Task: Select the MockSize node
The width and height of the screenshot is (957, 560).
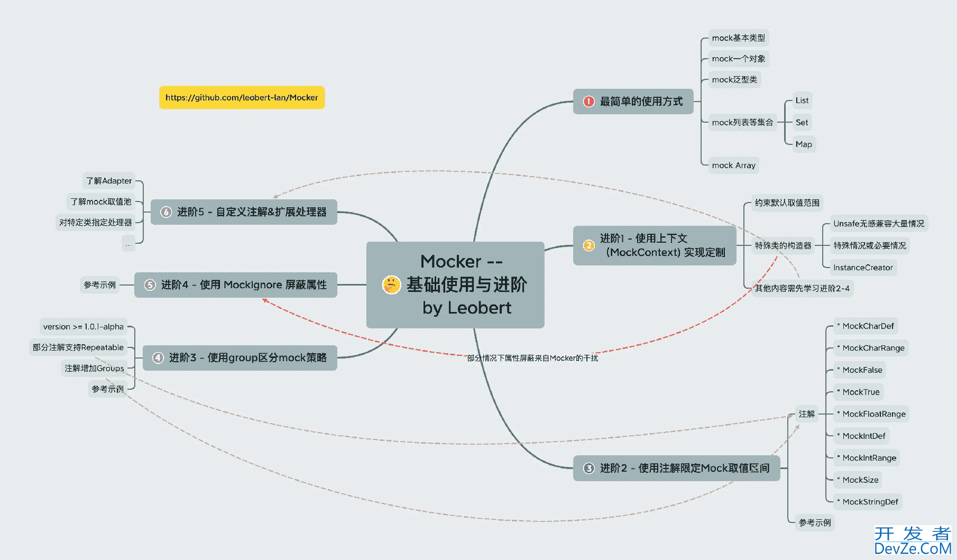Action: coord(858,480)
